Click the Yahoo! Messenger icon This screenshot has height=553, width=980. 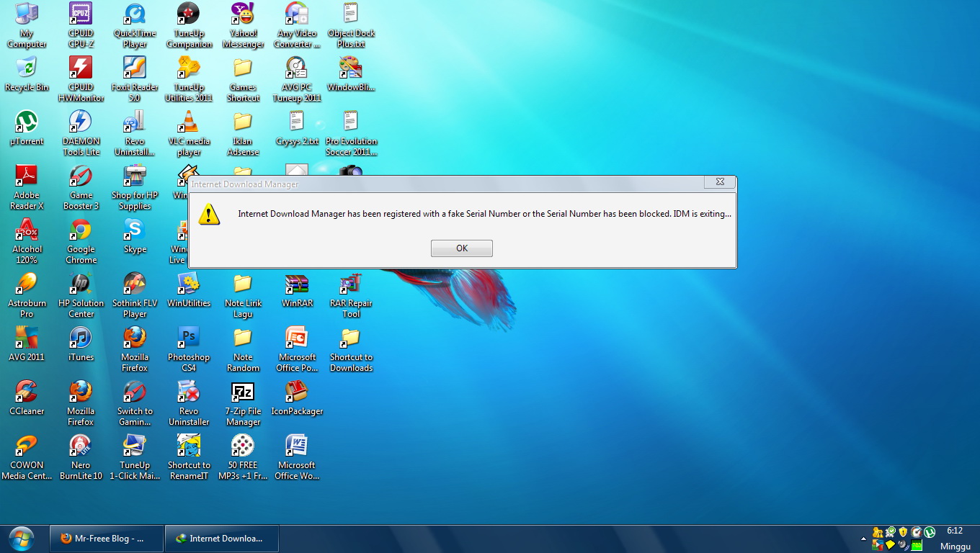pyautogui.click(x=243, y=25)
